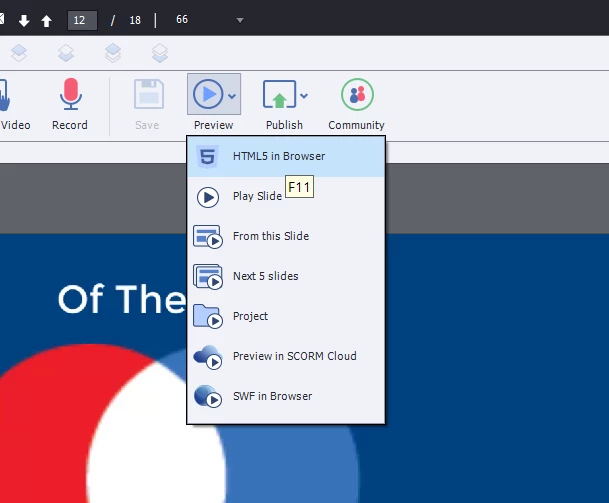Click the Publish label text
The image size is (609, 503).
284,125
